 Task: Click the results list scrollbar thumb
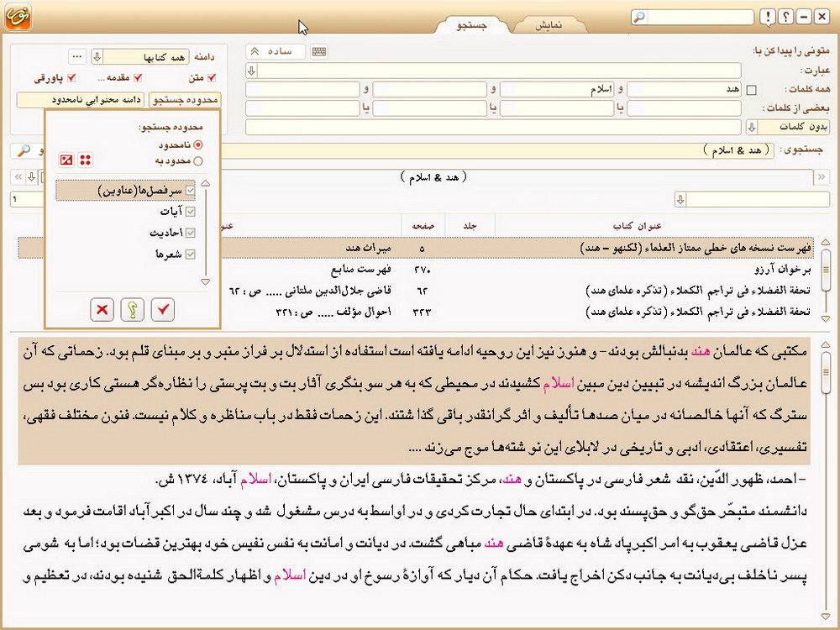pyautogui.click(x=826, y=270)
